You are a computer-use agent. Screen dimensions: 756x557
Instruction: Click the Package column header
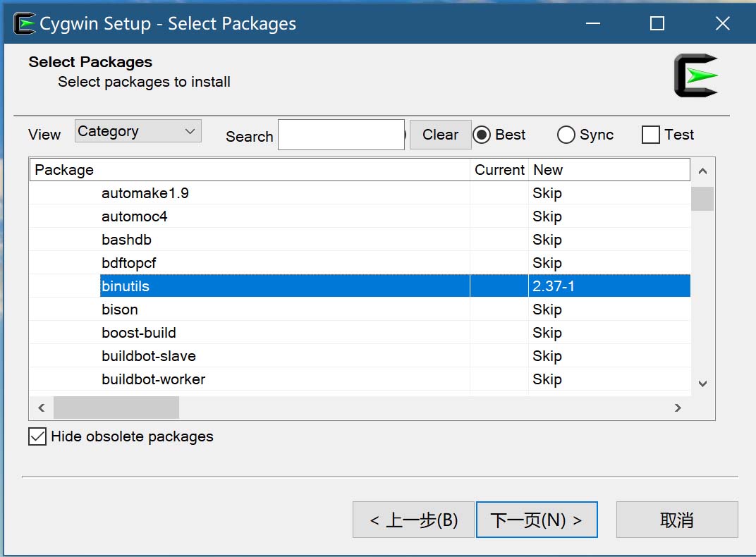tap(250, 170)
